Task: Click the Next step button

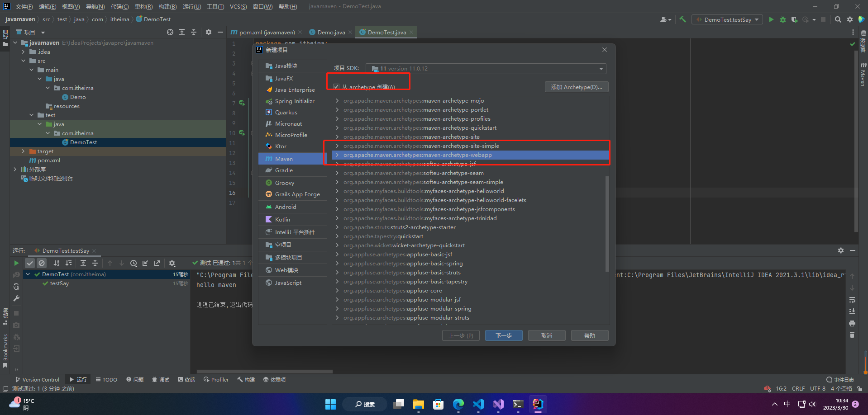Action: 504,335
